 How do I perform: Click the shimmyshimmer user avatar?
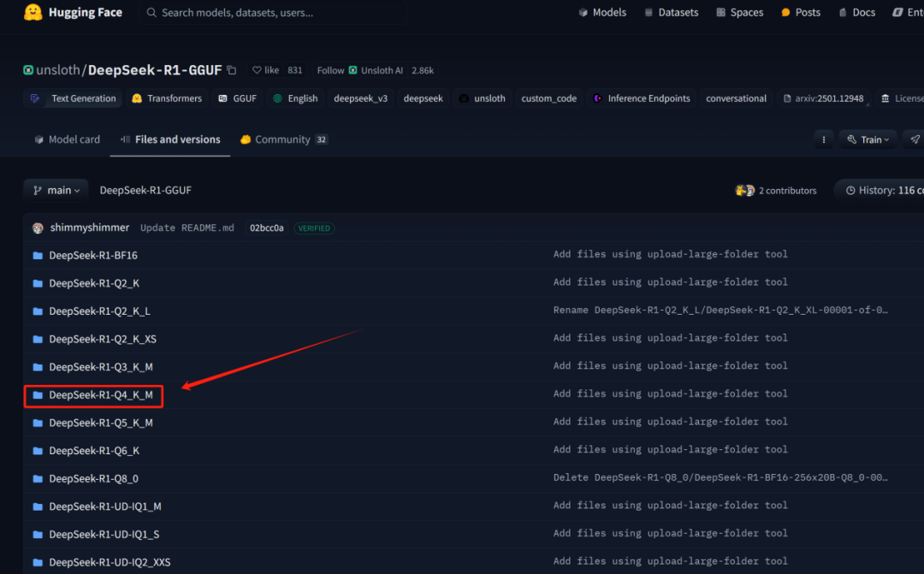[38, 228]
